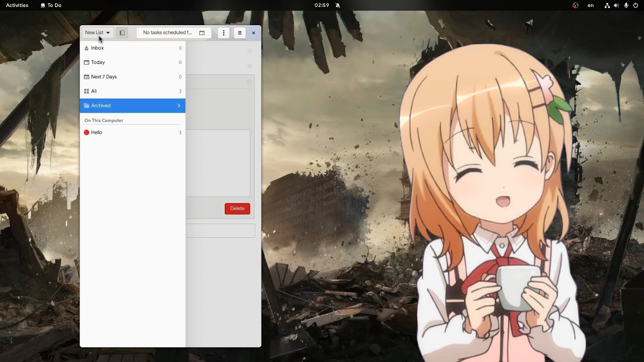Click the microphone status icon

[x=626, y=5]
